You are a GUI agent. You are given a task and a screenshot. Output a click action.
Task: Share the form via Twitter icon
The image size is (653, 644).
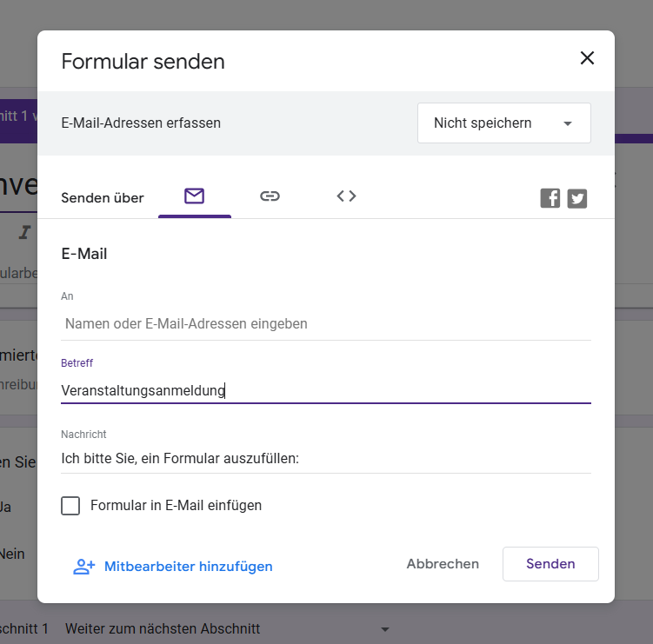(x=577, y=198)
